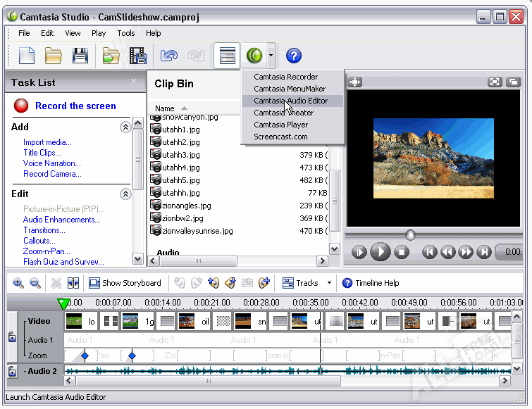
Task: Toggle the Show Storyboard view
Action: coord(125,283)
